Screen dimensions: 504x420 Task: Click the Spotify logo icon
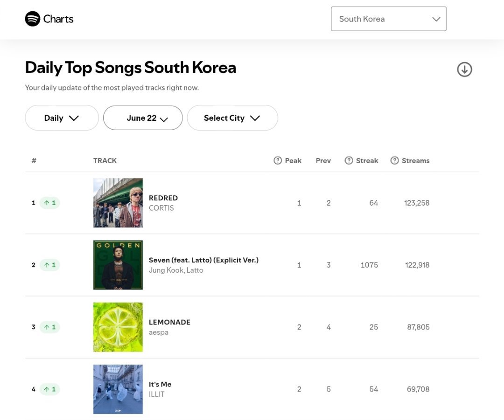coord(33,19)
